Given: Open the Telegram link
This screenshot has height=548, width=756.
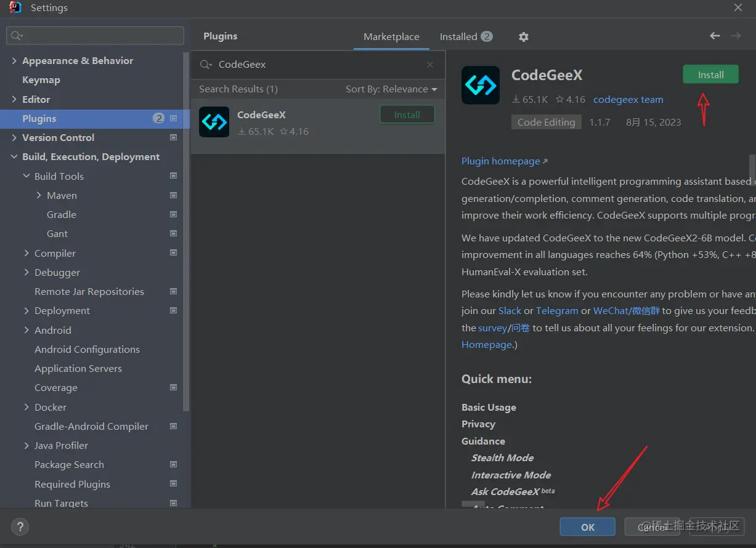Looking at the screenshot, I should pyautogui.click(x=557, y=311).
